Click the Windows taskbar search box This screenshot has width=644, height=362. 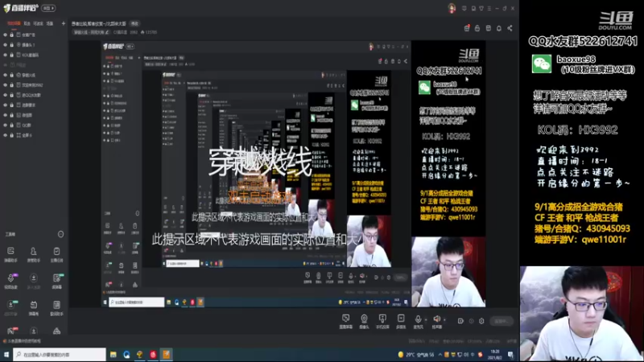[59, 355]
